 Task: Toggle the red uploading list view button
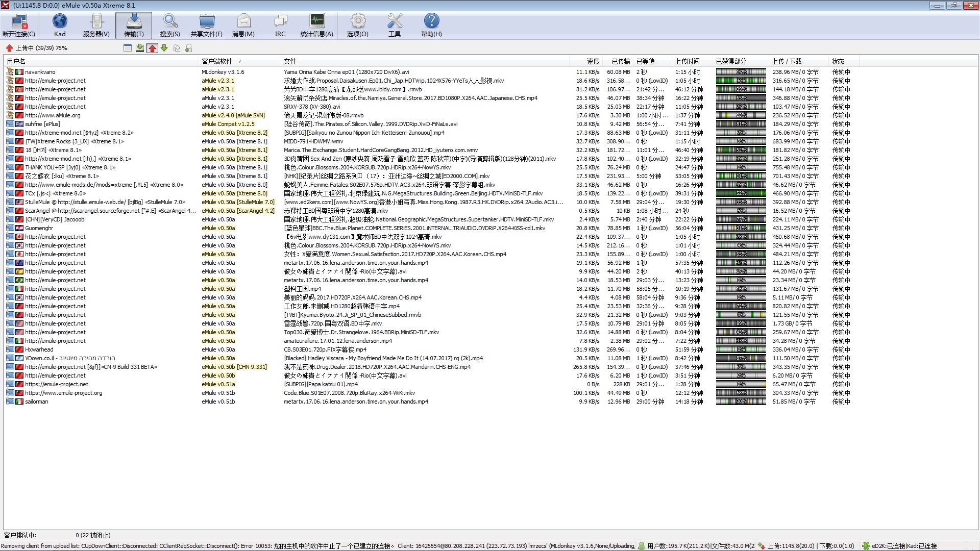click(x=152, y=48)
